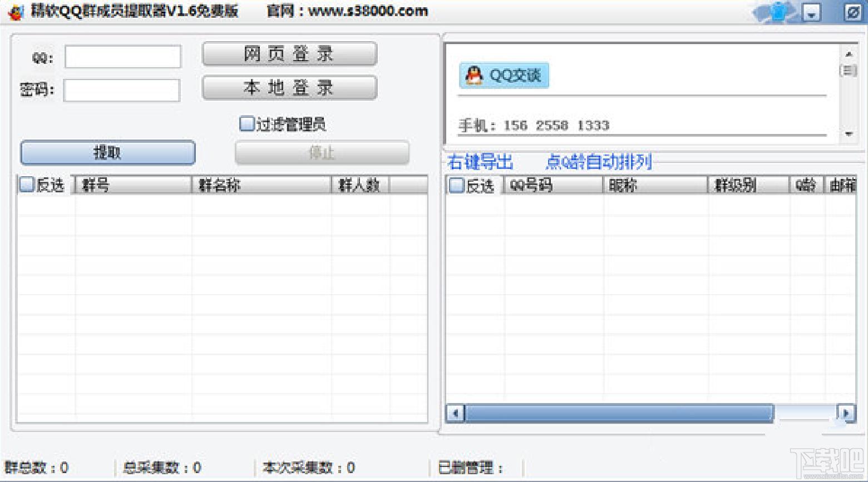Click into the QQ number input field
The image size is (868, 482).
pyautogui.click(x=123, y=57)
